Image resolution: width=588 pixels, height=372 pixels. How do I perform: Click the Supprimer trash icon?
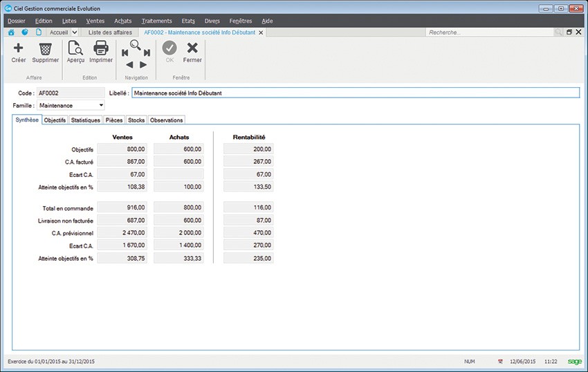[x=45, y=48]
